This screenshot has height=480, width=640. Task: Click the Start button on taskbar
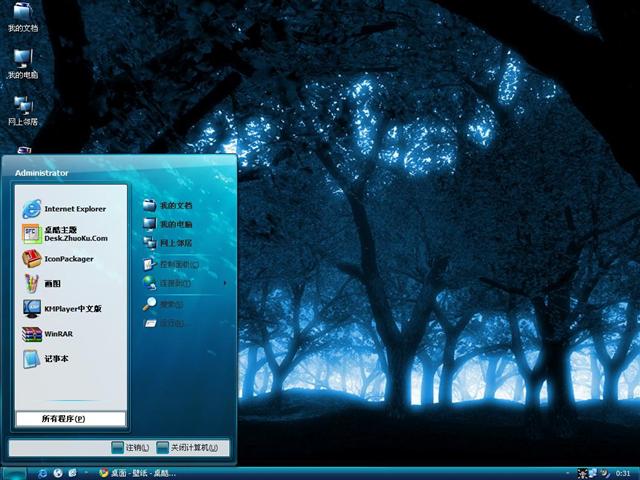pyautogui.click(x=14, y=473)
